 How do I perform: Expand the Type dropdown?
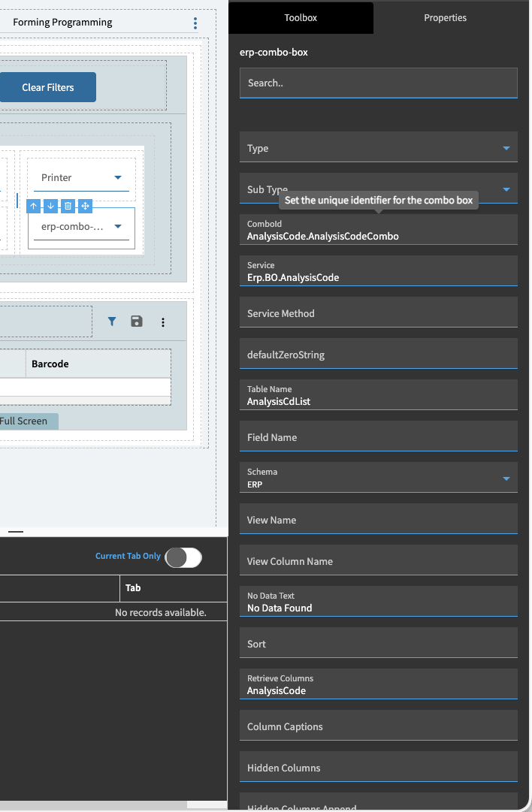pos(379,147)
